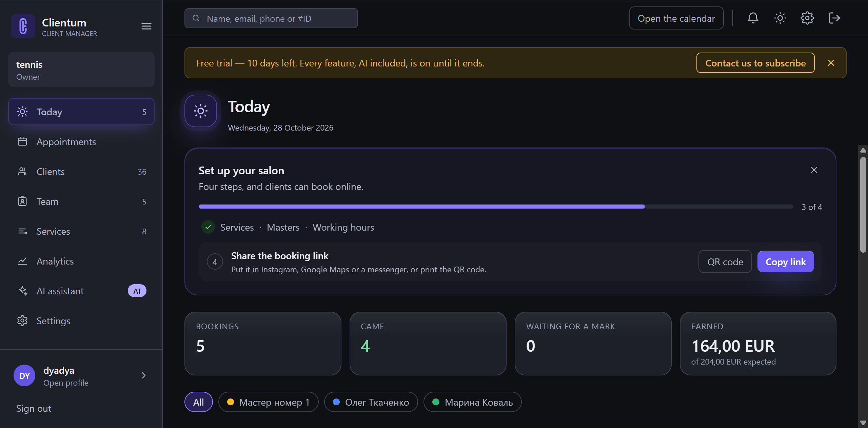Image resolution: width=868 pixels, height=428 pixels.
Task: Click Contact us to subscribe button
Action: tap(755, 63)
